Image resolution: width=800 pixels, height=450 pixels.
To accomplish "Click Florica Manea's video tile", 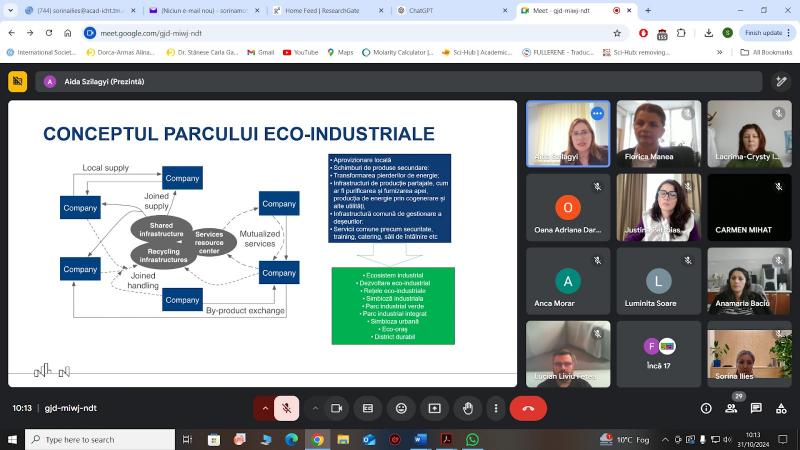I will click(x=658, y=133).
